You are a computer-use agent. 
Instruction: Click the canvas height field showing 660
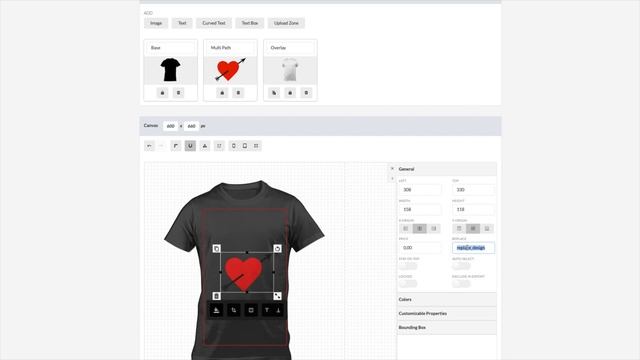tap(191, 126)
